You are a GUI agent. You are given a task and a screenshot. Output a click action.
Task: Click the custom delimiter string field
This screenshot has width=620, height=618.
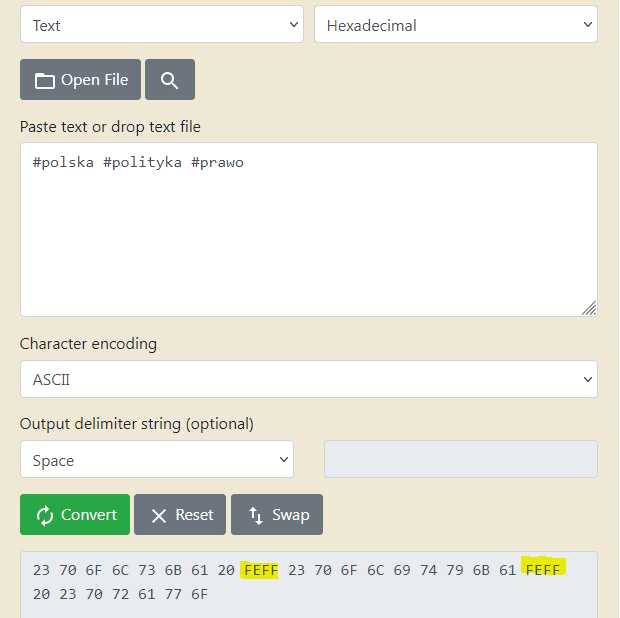461,459
